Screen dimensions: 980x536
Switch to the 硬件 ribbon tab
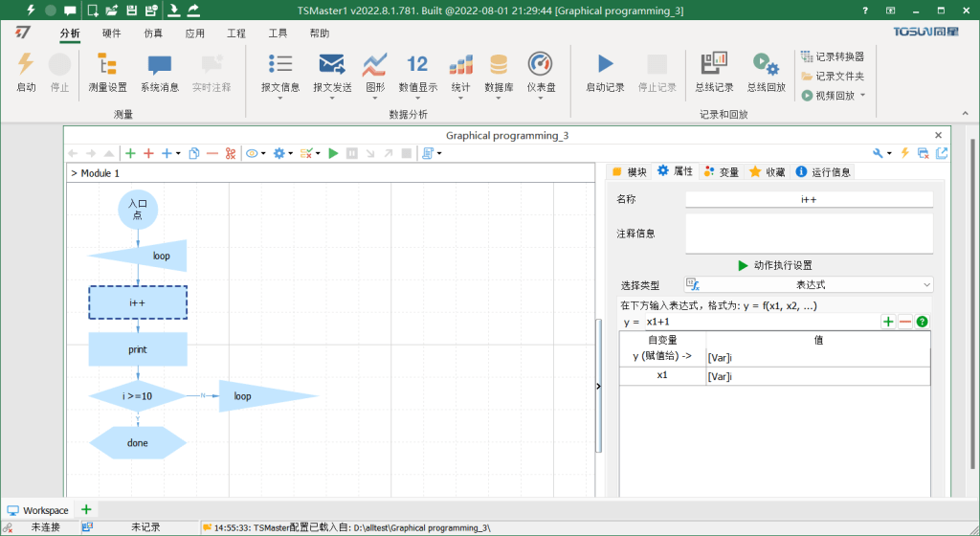(112, 33)
